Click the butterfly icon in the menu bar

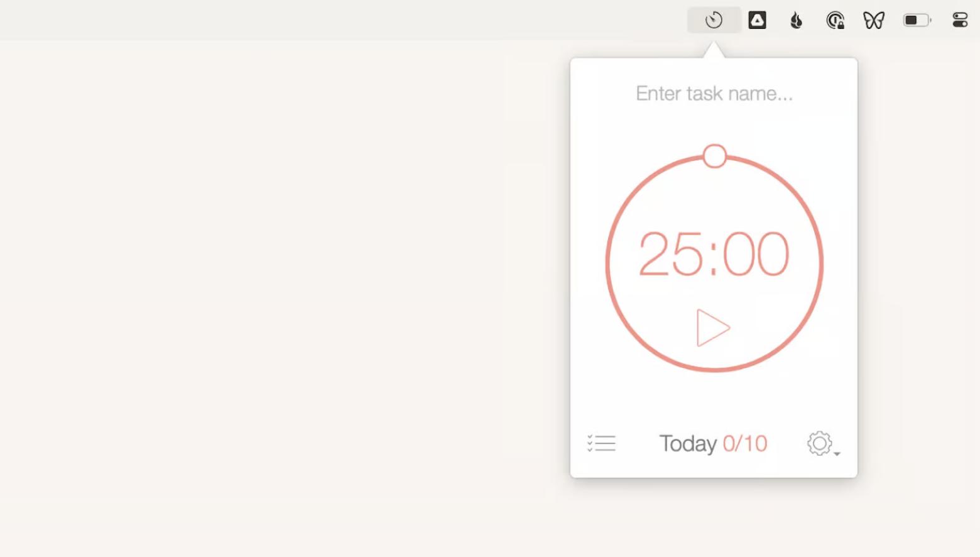[873, 20]
